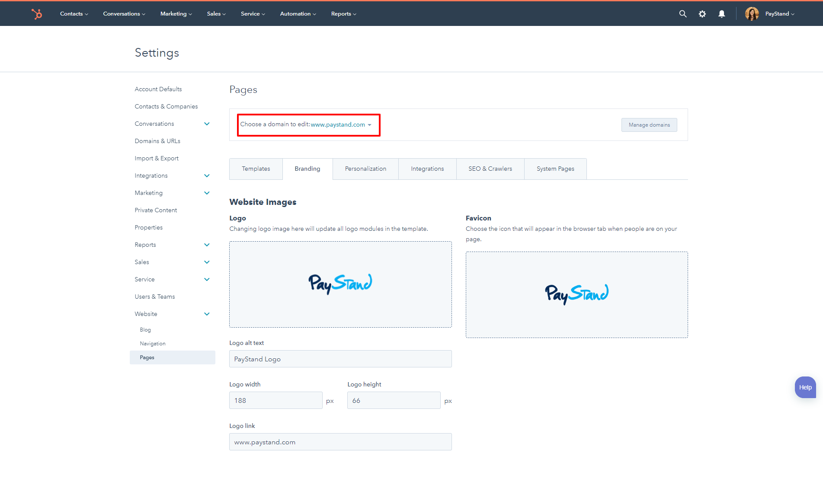823x504 pixels.
Task: Open Users & Teams settings
Action: pos(155,297)
